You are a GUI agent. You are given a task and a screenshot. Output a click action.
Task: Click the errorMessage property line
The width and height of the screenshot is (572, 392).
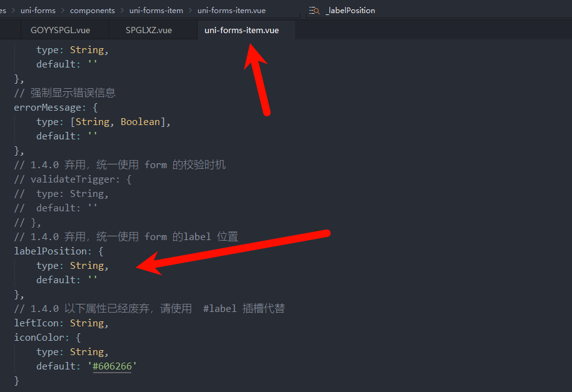pyautogui.click(x=56, y=108)
